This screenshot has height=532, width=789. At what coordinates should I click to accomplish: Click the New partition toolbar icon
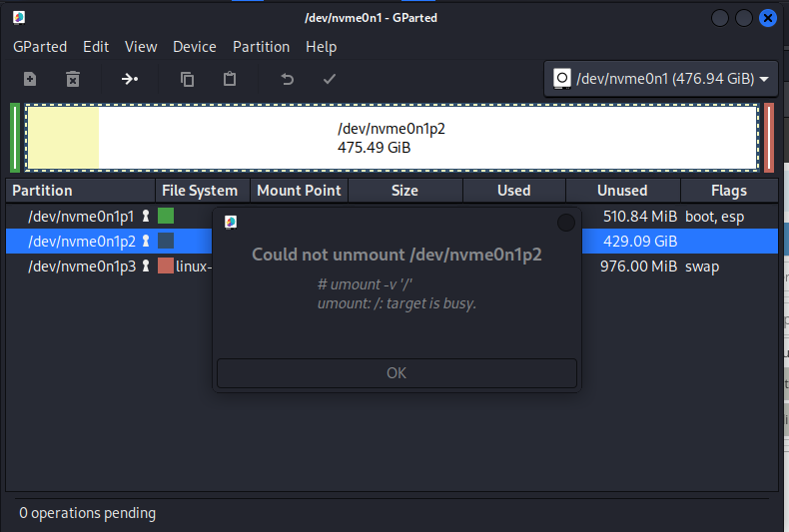[x=30, y=79]
